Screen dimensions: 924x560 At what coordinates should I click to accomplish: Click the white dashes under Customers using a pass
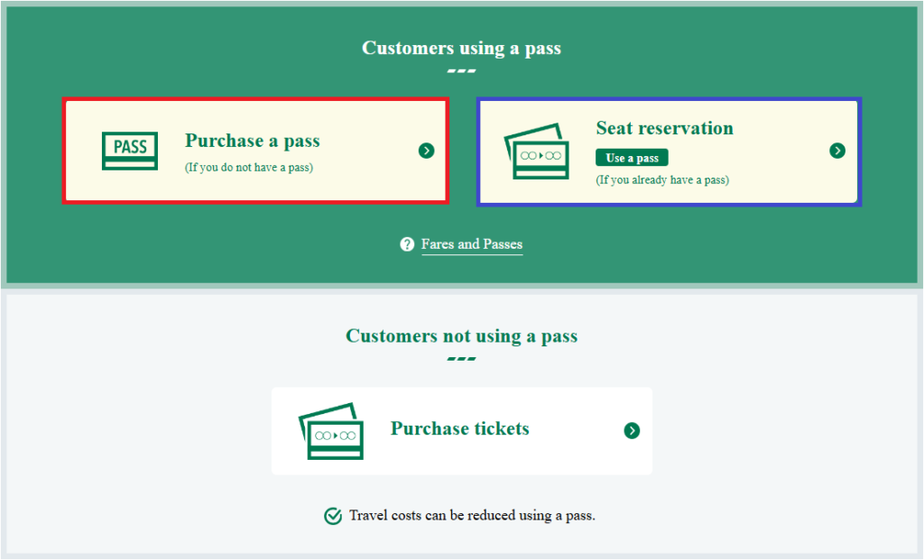pos(461,71)
